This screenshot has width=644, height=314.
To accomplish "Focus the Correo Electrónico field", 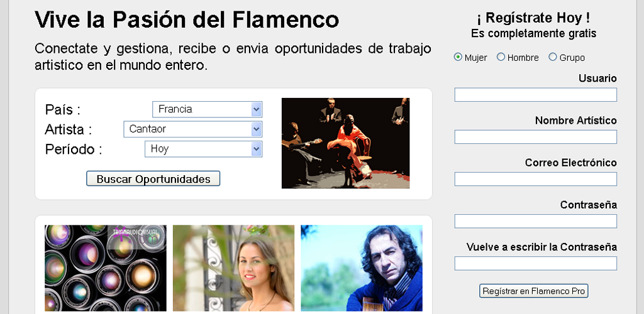I will pos(536,179).
